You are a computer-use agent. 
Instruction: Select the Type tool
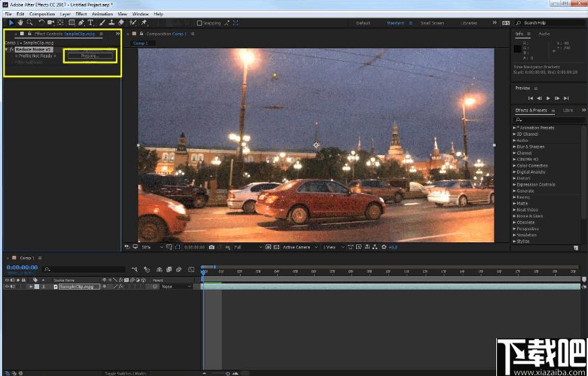point(90,23)
